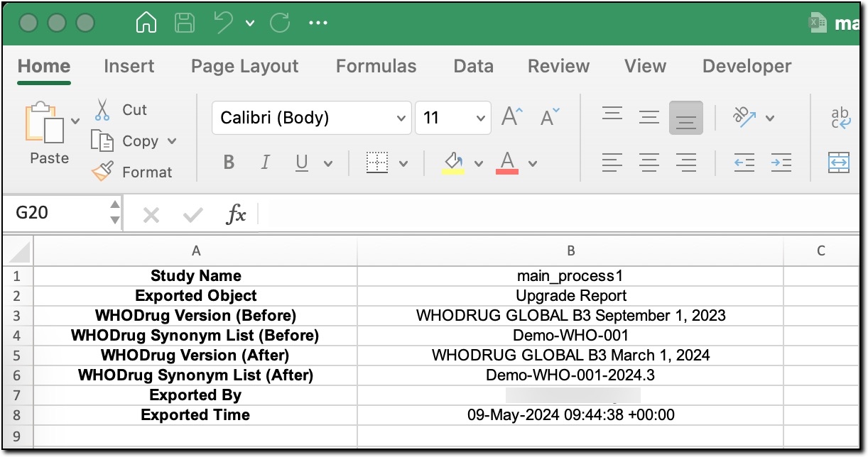The image size is (868, 457).
Task: Switch to the Formulas tab
Action: point(376,66)
